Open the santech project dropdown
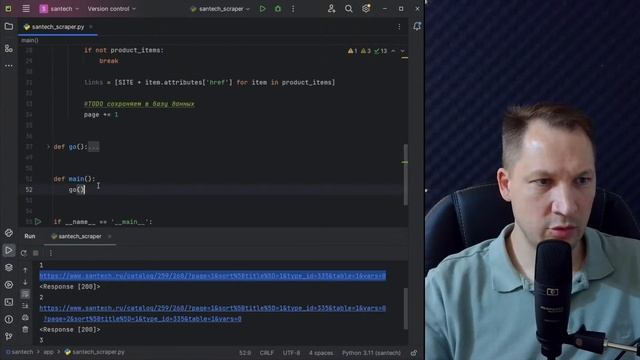The width and height of the screenshot is (640, 360). tap(60, 9)
